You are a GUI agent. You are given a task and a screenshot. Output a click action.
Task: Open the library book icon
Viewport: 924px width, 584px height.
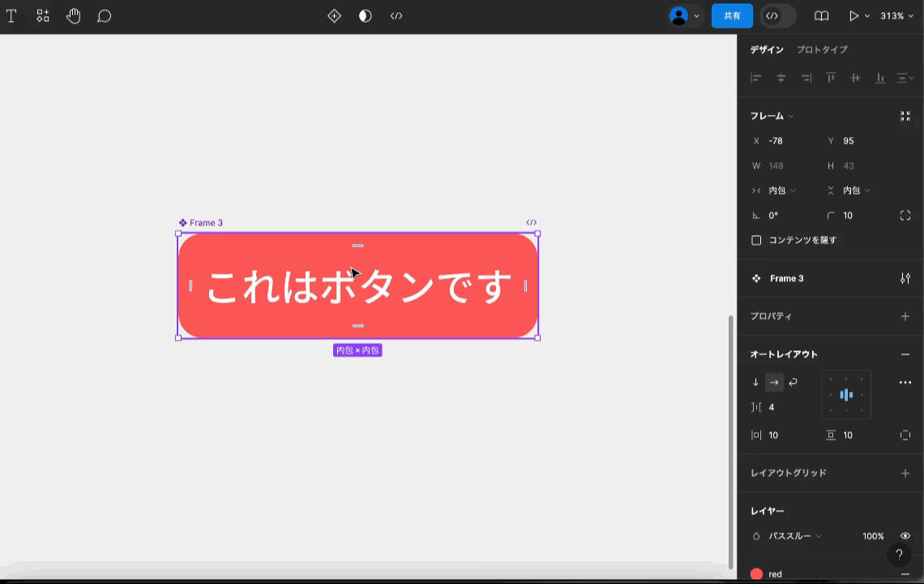[x=821, y=16]
